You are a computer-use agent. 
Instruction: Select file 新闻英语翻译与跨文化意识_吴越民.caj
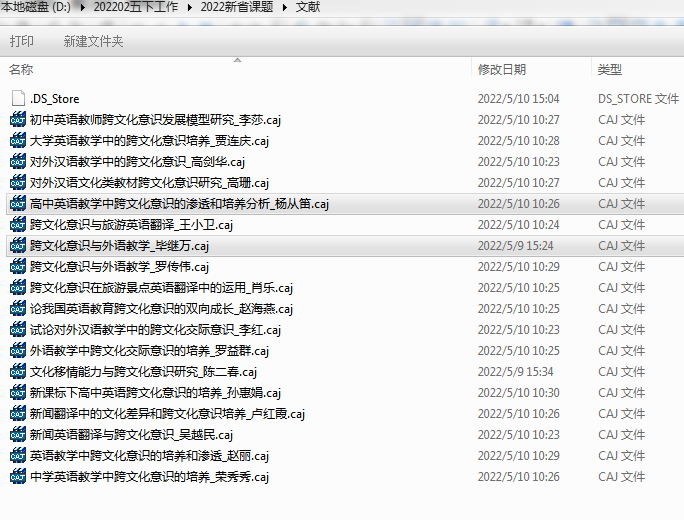coord(131,434)
